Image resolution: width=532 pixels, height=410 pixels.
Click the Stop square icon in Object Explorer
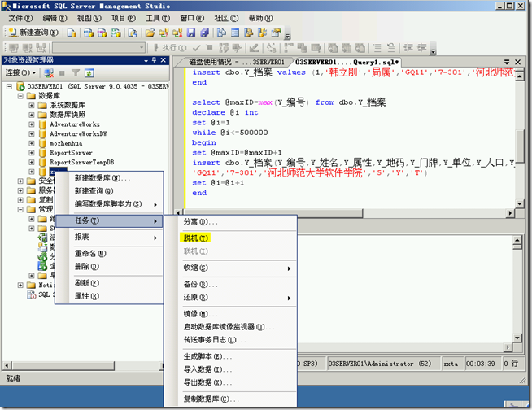pos(62,73)
